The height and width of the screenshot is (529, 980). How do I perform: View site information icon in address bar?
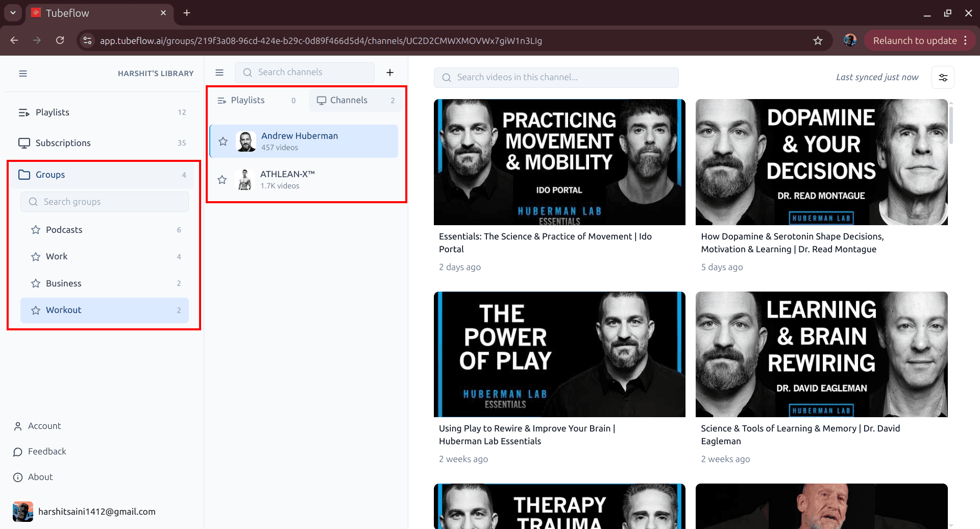coord(87,40)
